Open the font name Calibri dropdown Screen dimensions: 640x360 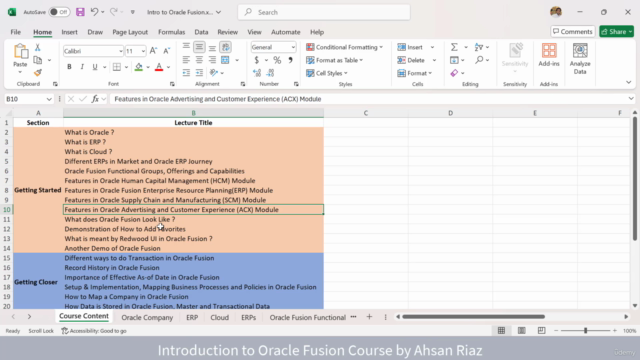pyautogui.click(x=121, y=51)
